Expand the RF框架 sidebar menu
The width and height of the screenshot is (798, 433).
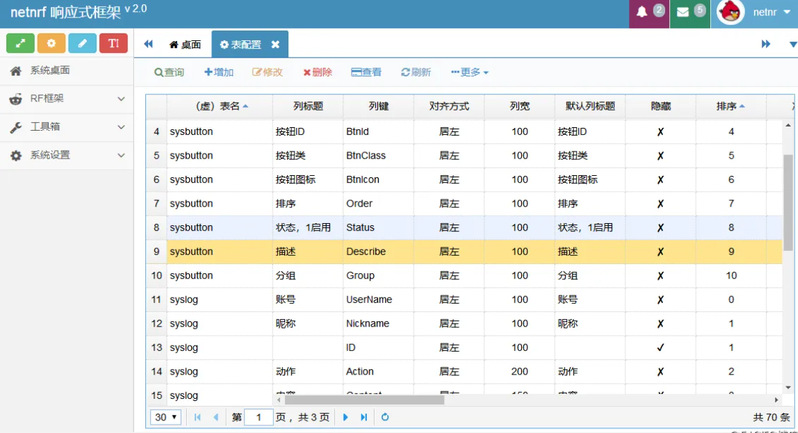point(66,99)
